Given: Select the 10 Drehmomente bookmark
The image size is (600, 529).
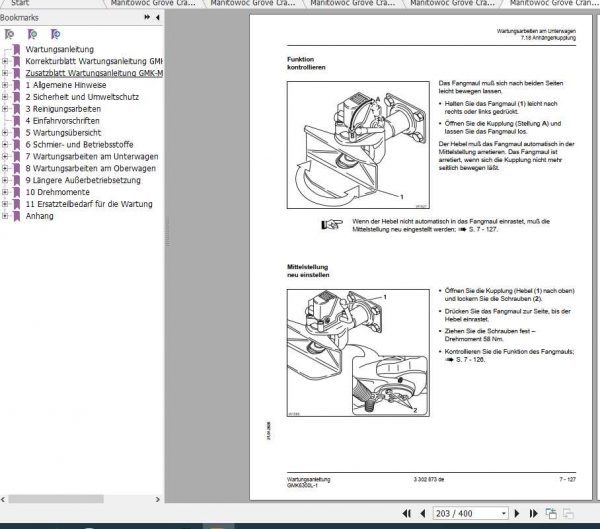Looking at the screenshot, I should coord(57,192).
